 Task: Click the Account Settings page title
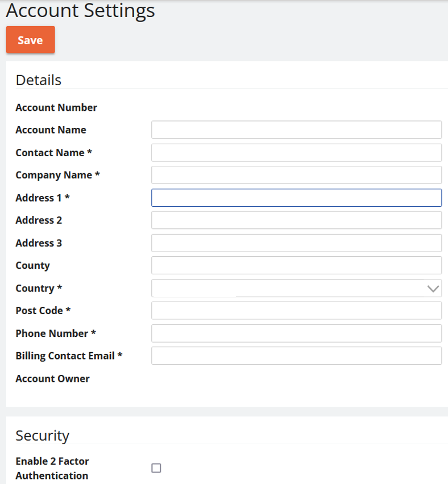point(80,11)
